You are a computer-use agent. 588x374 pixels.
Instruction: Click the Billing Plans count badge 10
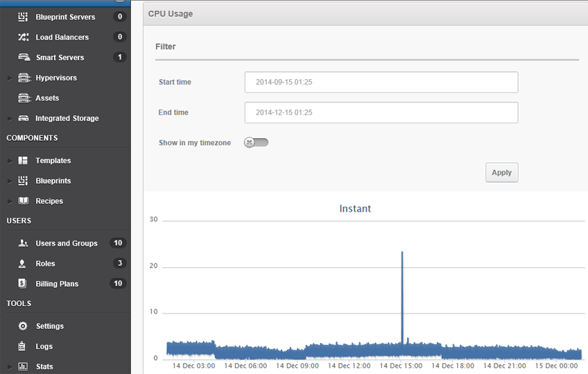[118, 283]
